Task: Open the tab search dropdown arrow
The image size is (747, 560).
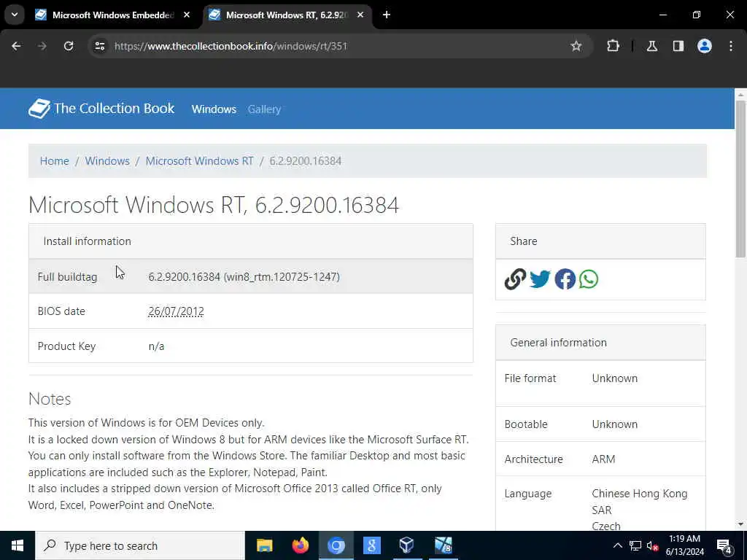Action: 15,15
